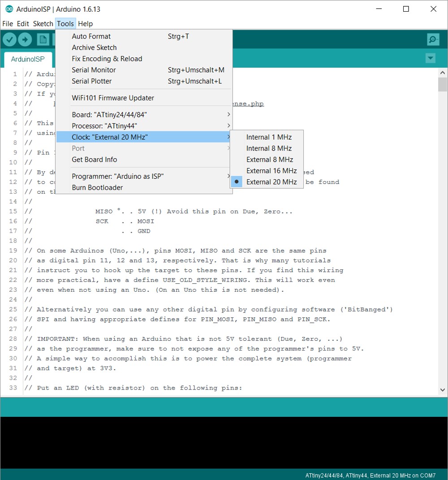
Task: Open the Sketch menu
Action: (43, 24)
